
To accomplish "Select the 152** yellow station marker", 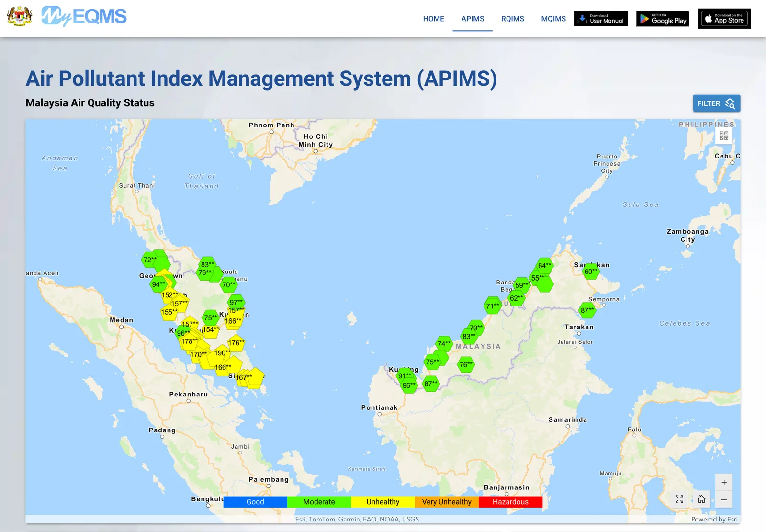I will (x=169, y=295).
